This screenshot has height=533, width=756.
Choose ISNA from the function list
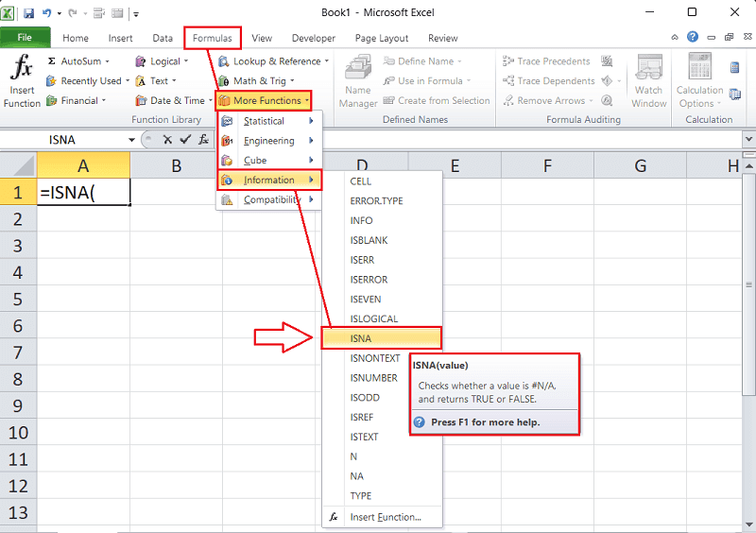coord(382,338)
